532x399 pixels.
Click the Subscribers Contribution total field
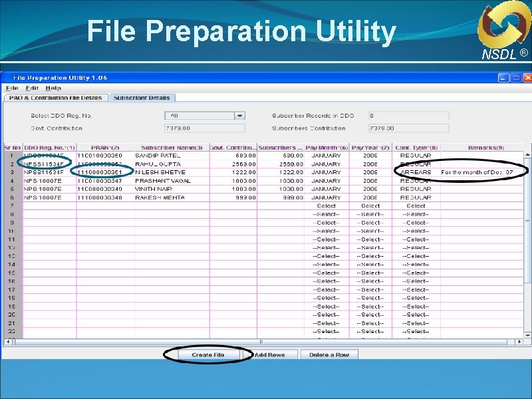[x=408, y=128]
